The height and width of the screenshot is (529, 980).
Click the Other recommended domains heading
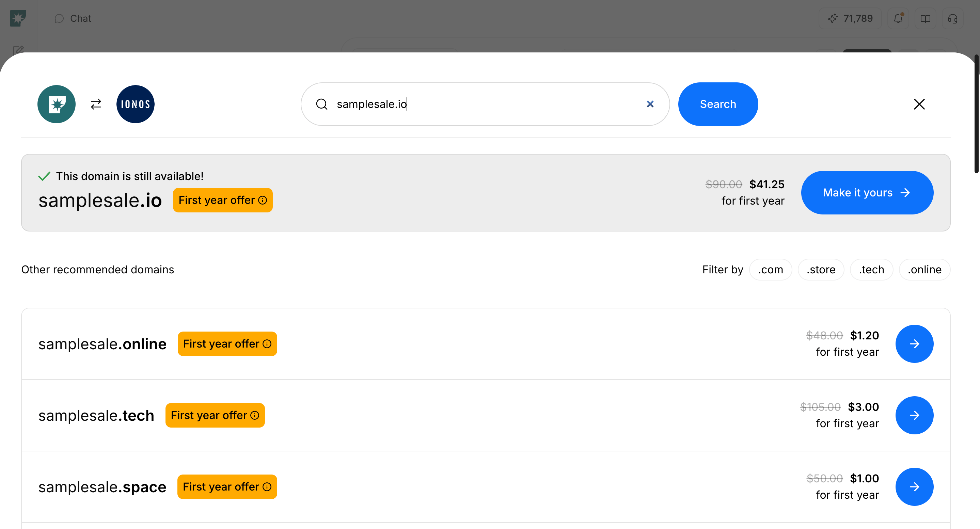point(97,270)
